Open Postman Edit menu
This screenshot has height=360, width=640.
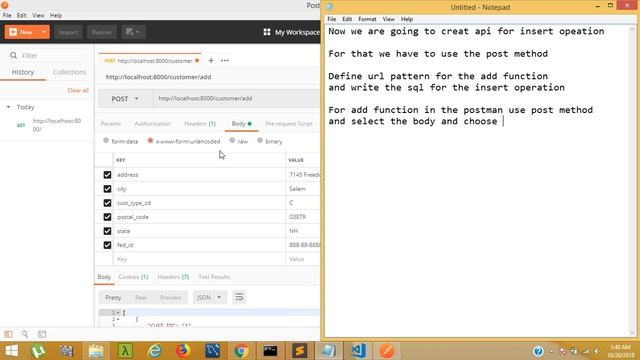click(21, 16)
